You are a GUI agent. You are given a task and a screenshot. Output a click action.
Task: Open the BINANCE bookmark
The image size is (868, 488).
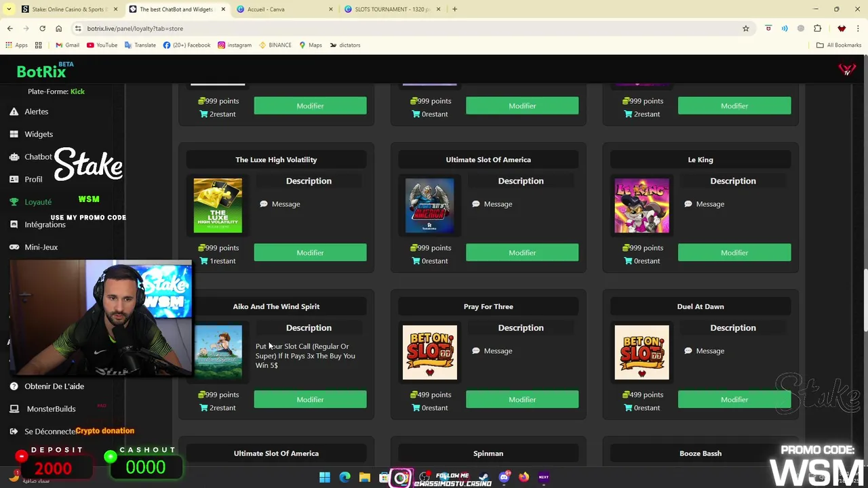click(x=275, y=45)
